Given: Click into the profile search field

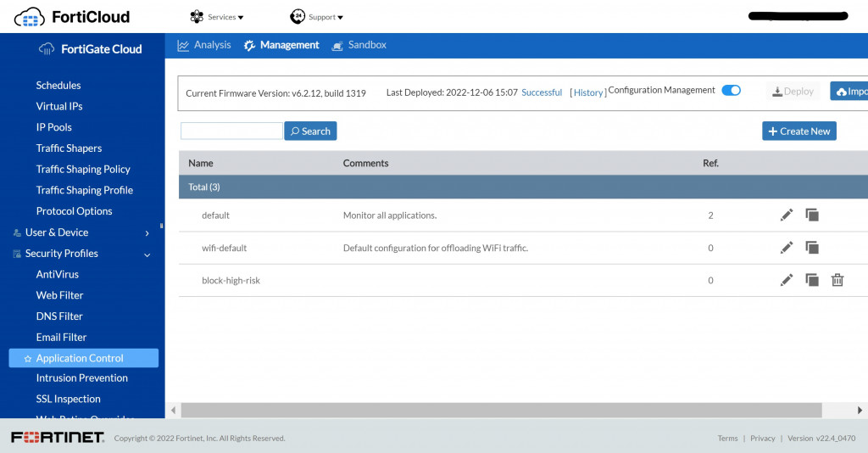Looking at the screenshot, I should pos(231,131).
